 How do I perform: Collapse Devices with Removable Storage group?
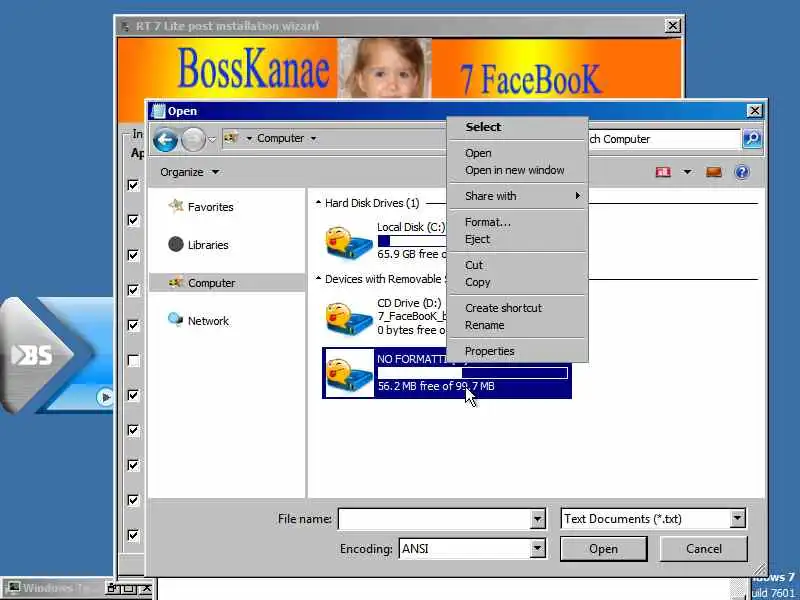coord(318,279)
